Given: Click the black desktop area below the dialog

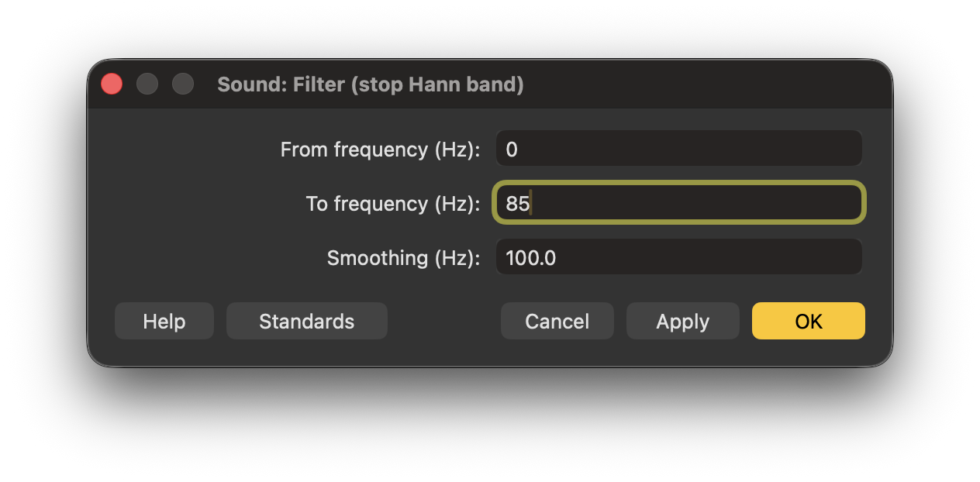Looking at the screenshot, I should (490, 426).
